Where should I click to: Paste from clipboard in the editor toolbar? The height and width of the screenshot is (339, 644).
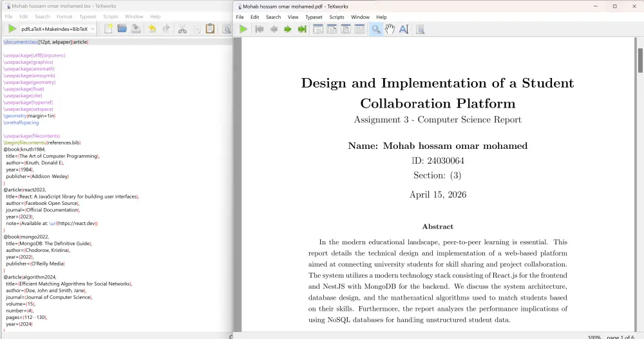point(211,29)
